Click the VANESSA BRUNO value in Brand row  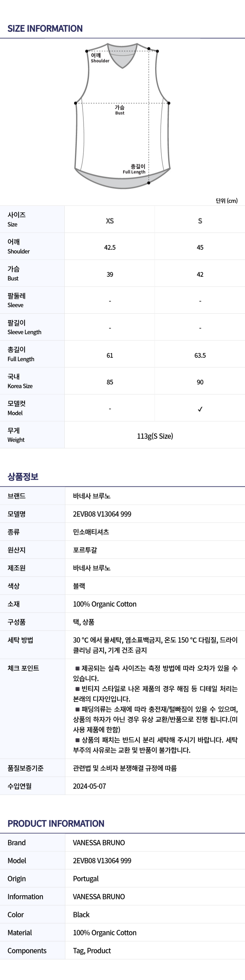tap(99, 843)
